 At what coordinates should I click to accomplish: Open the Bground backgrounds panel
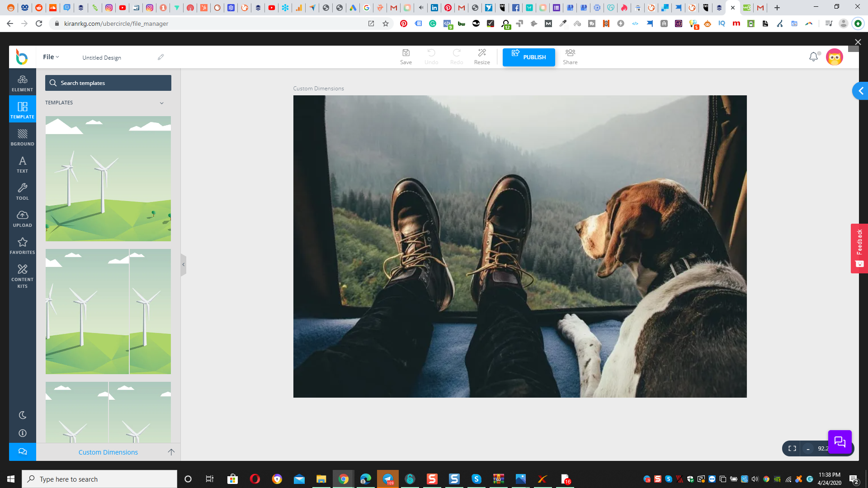click(x=22, y=137)
